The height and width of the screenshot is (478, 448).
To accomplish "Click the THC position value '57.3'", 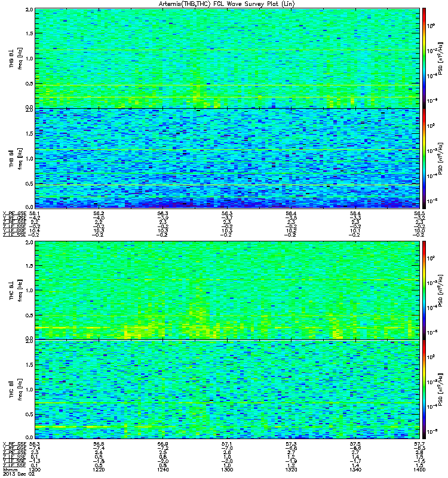I will click(x=291, y=444).
